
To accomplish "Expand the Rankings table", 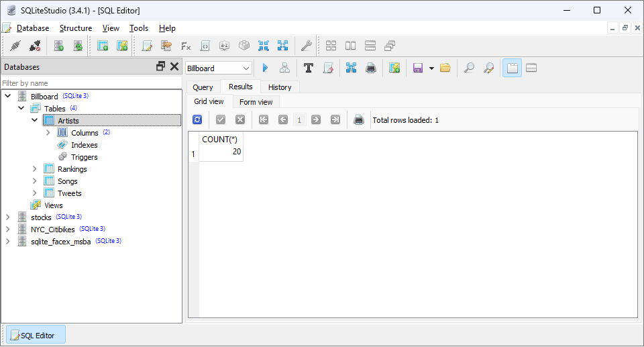I will point(35,169).
